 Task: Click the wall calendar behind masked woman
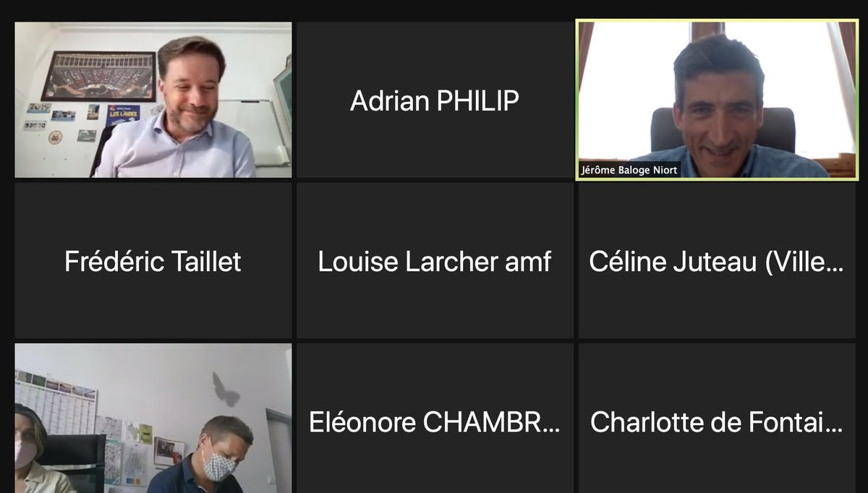pyautogui.click(x=56, y=401)
